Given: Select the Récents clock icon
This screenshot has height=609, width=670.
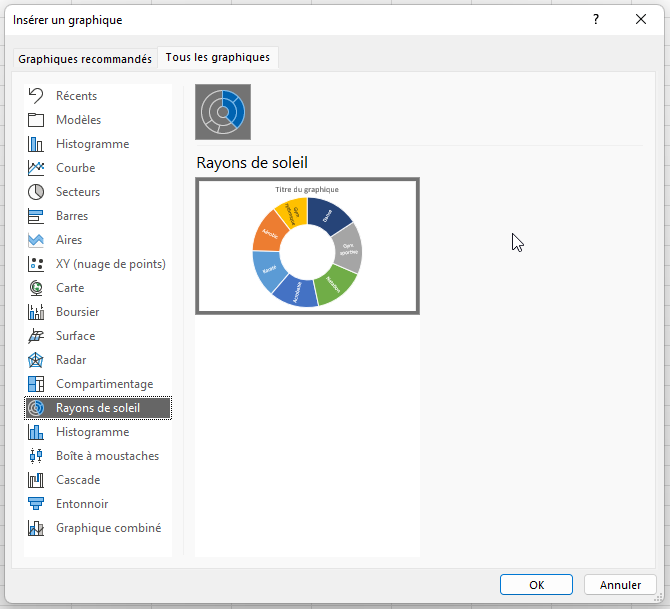Looking at the screenshot, I should click(36, 96).
